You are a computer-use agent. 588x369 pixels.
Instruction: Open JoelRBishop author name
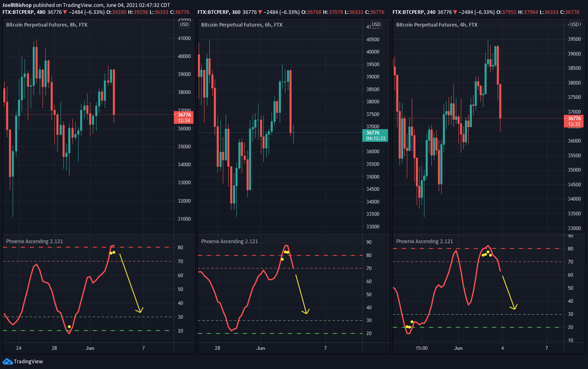point(17,5)
